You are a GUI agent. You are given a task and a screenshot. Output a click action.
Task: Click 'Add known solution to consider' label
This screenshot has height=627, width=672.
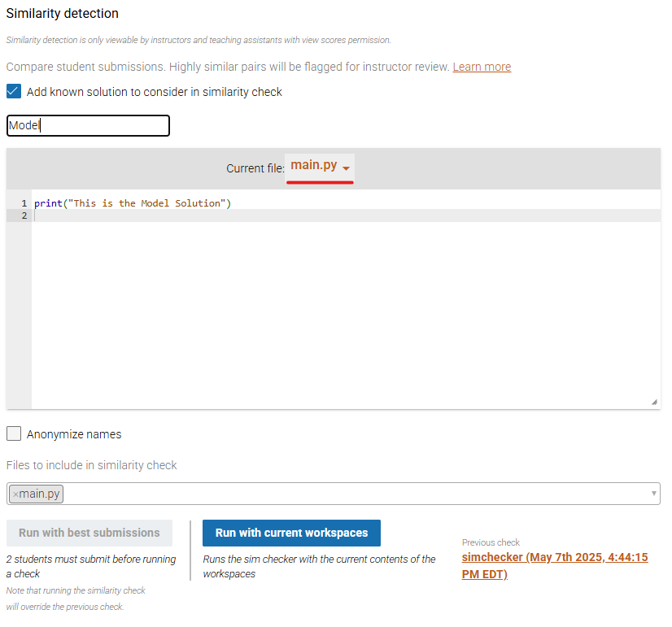(x=155, y=92)
